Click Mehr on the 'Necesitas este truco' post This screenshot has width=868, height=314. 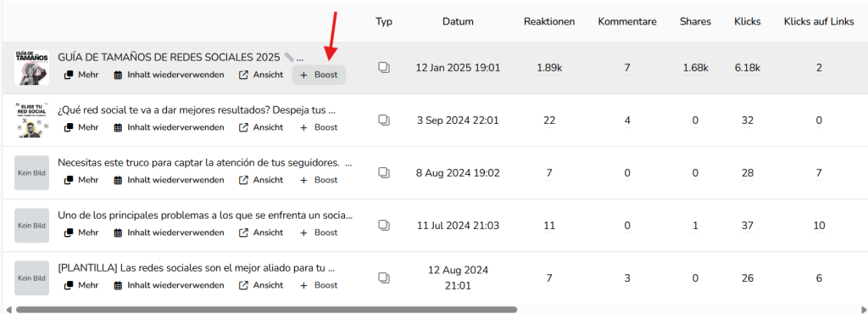click(x=81, y=180)
